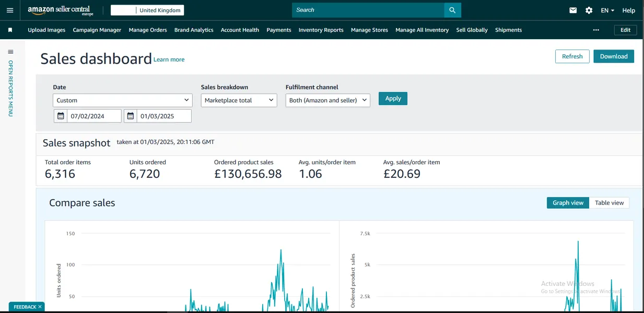644x313 pixels.
Task: Open the Sales breakdown dropdown
Action: coord(239,100)
